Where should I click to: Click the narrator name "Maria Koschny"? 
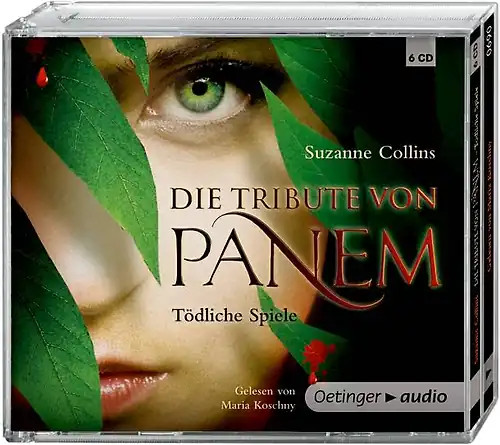point(258,405)
